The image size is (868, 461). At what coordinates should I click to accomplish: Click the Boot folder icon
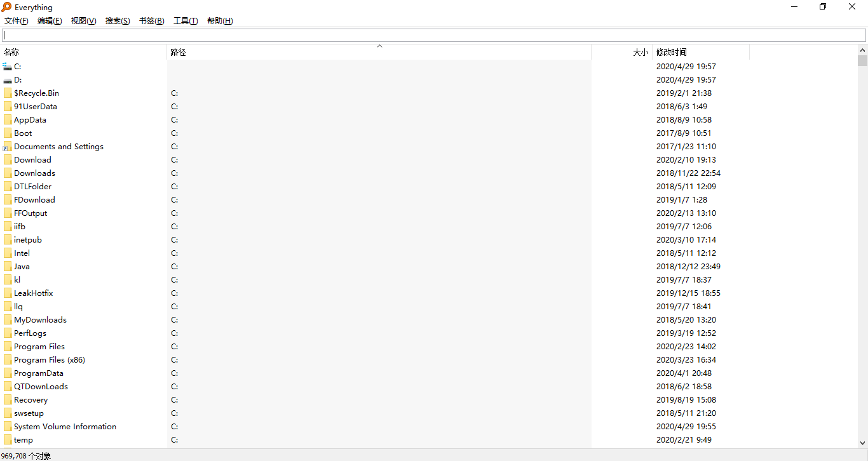pos(8,133)
